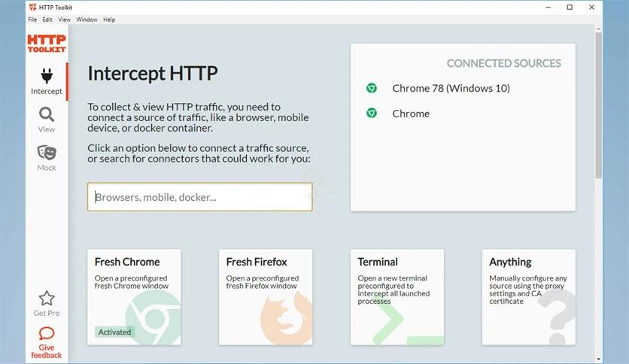The height and width of the screenshot is (364, 629).
Task: Click the Chrome icon beside Chrome source
Action: [x=372, y=114]
